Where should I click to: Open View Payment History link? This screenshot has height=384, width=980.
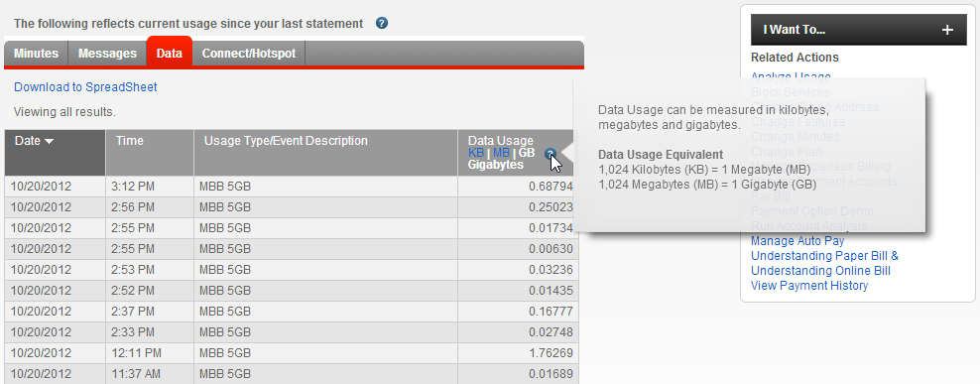pos(809,286)
